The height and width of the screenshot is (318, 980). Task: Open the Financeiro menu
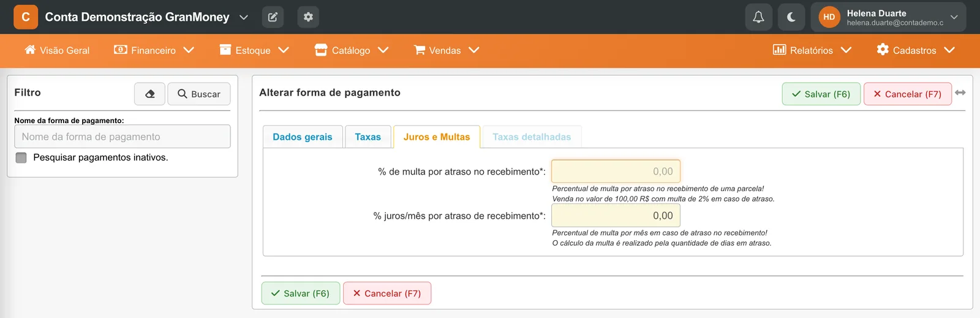coord(154,50)
